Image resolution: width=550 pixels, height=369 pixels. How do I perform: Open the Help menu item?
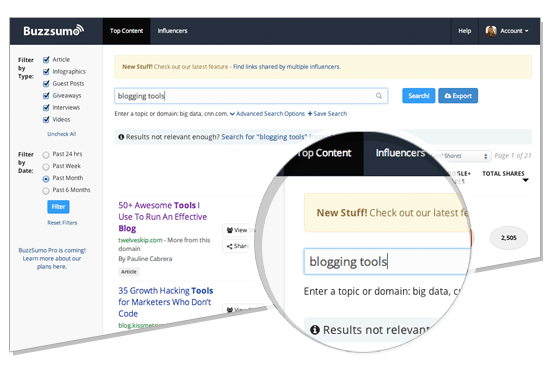point(464,31)
